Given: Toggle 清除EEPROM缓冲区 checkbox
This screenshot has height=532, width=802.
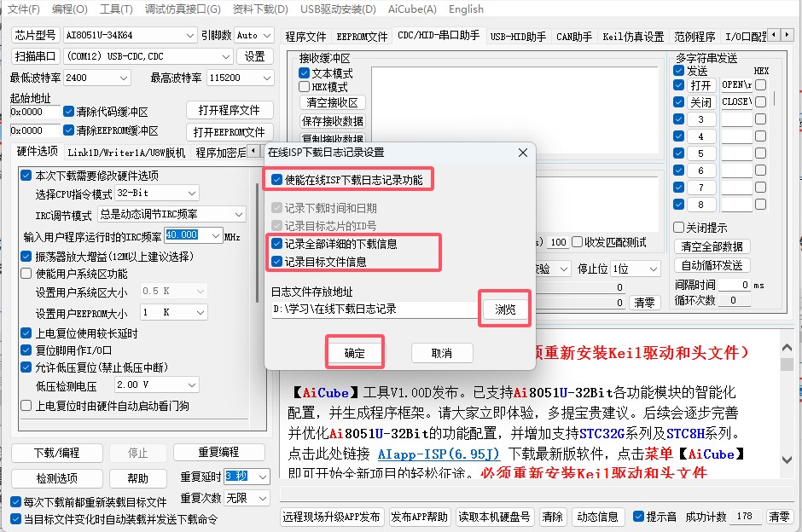Looking at the screenshot, I should 68,130.
